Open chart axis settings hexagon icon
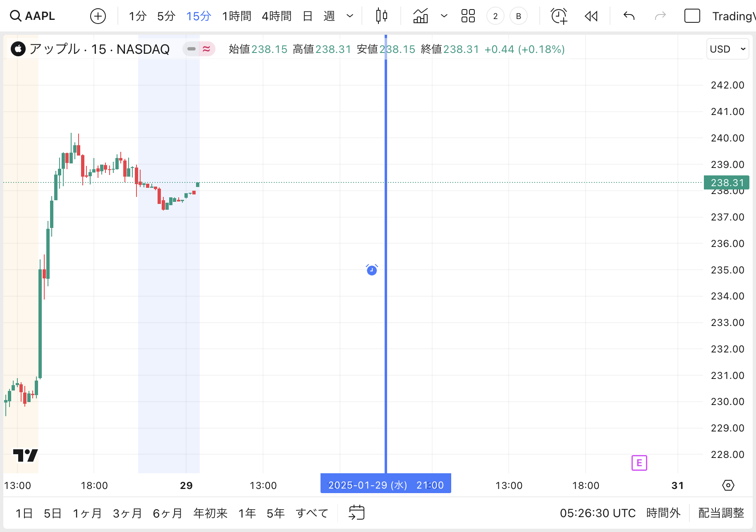756x532 pixels. 728,485
